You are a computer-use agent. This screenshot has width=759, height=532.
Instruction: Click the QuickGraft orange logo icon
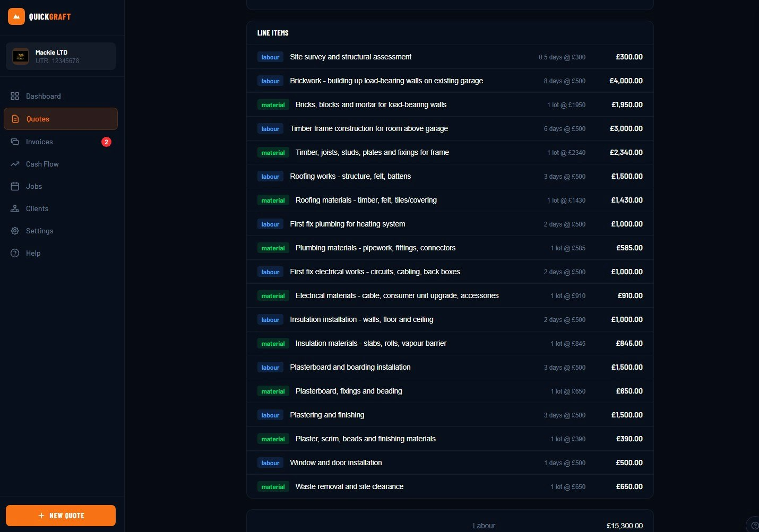point(16,16)
